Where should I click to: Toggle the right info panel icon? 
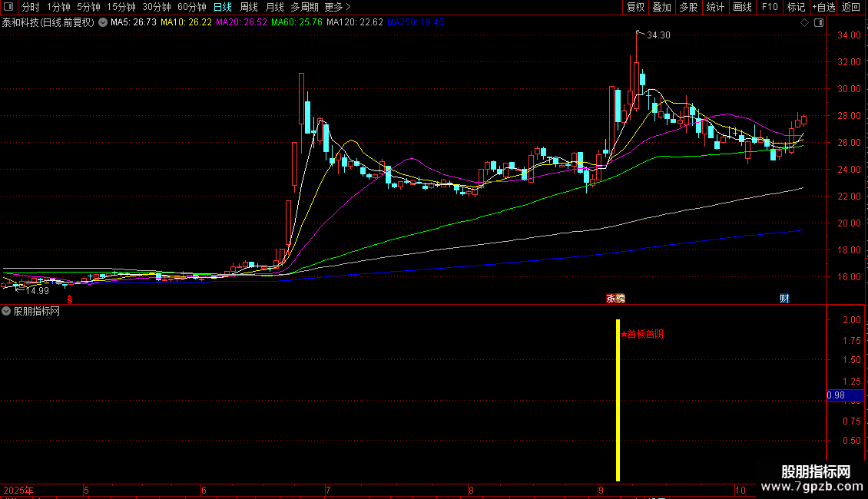point(819,23)
